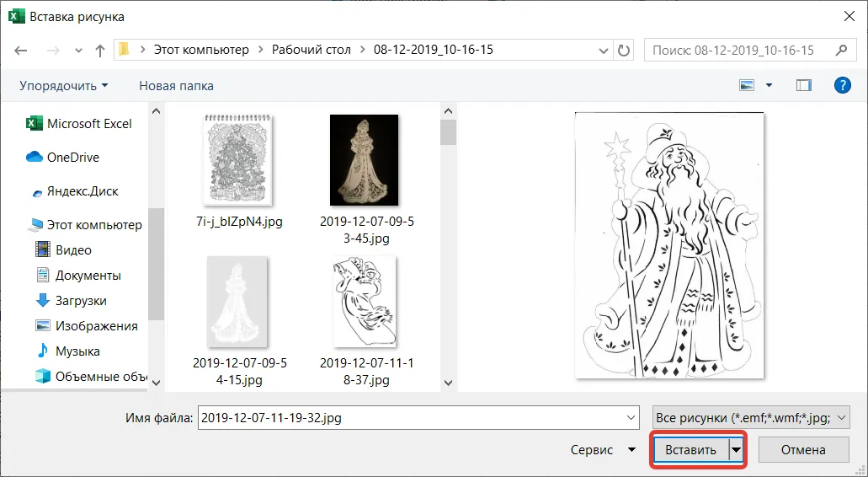Open recent locations dropdown arrow

click(x=78, y=51)
